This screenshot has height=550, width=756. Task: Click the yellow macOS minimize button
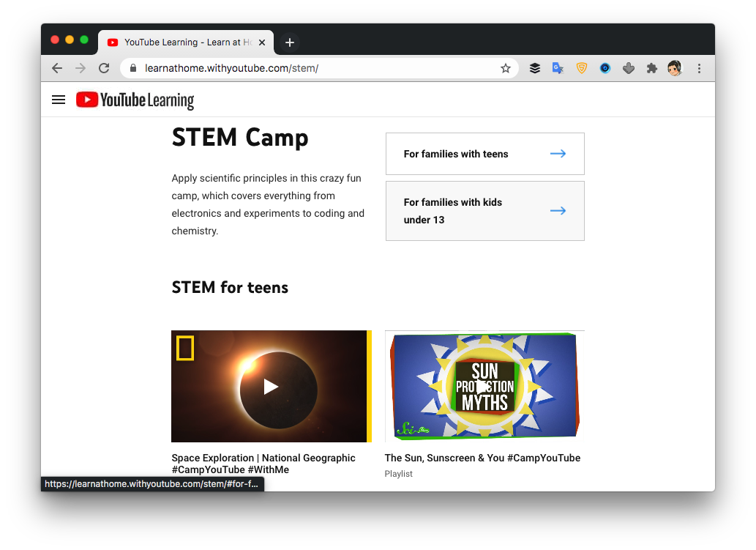tap(70, 40)
